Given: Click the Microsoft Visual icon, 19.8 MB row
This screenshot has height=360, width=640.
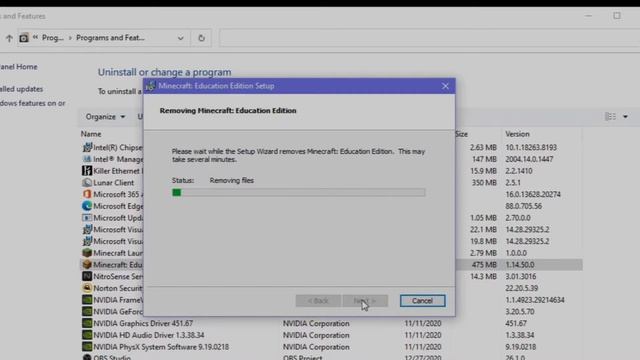Looking at the screenshot, I should coord(87,241).
